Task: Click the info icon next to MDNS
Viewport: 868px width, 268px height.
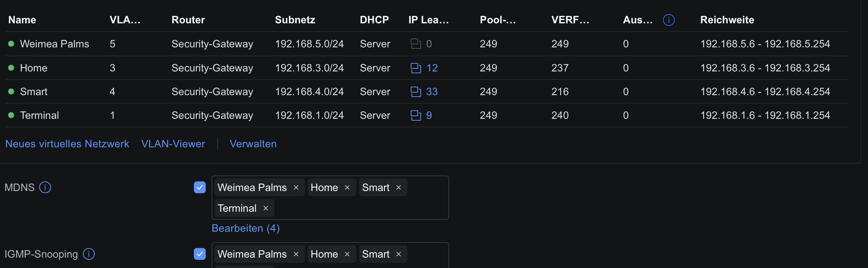Action: [45, 188]
